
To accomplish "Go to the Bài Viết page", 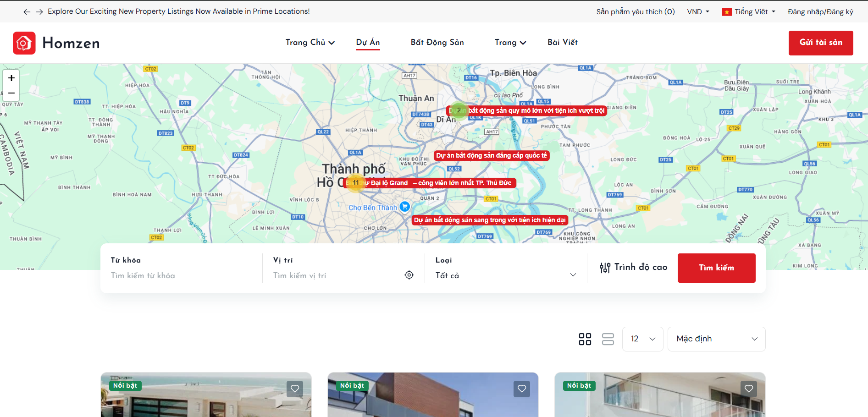I will point(562,42).
